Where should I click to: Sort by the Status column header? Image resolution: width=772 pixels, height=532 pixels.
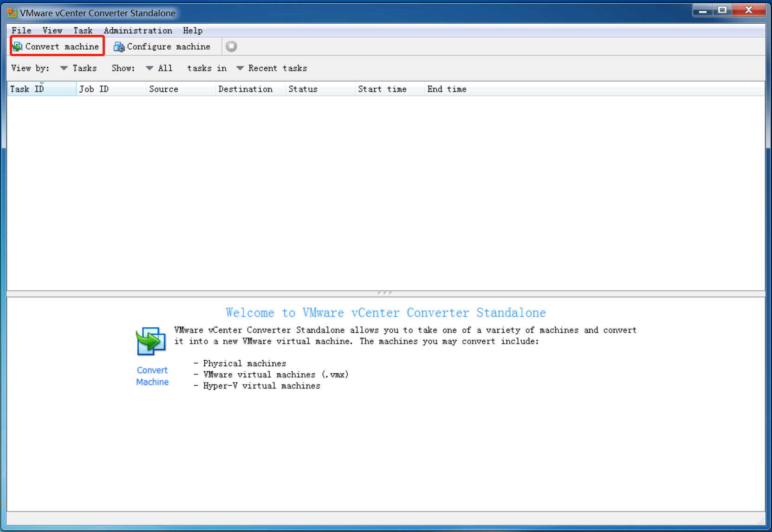(320, 89)
